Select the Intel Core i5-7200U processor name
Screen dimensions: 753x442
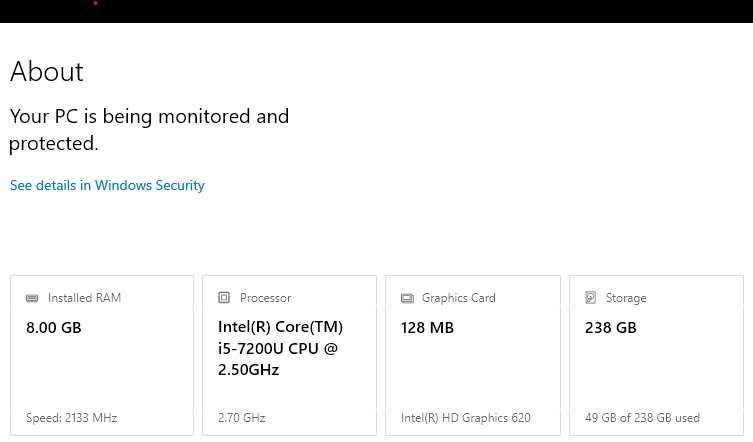pos(280,348)
